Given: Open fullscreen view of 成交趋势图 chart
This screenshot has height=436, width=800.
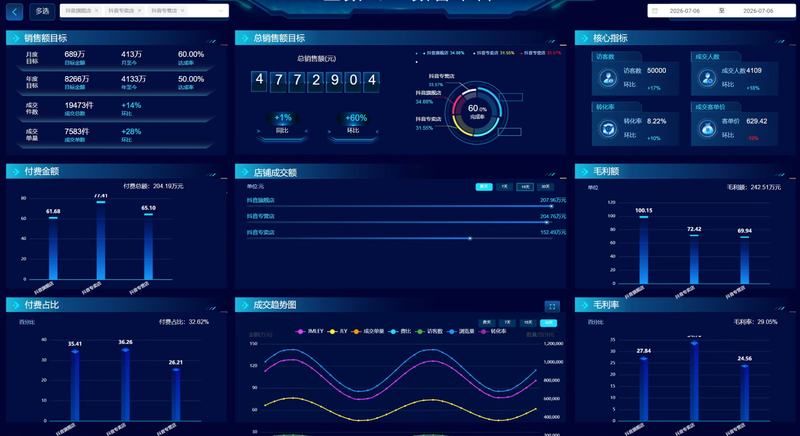Looking at the screenshot, I should 552,306.
